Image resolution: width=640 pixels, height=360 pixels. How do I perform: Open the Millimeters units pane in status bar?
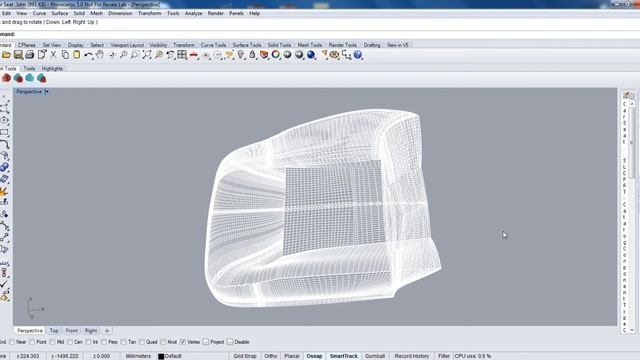coord(138,356)
